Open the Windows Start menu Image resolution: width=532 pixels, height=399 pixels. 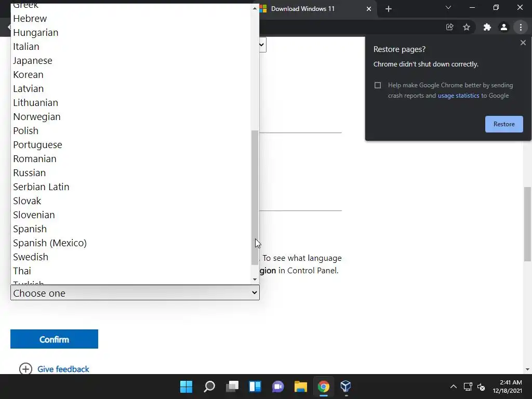[186, 387]
